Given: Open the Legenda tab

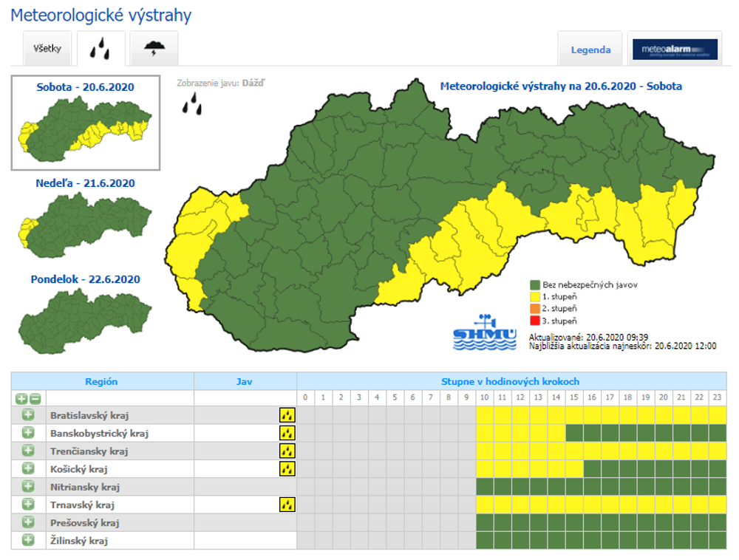Looking at the screenshot, I should coord(590,50).
